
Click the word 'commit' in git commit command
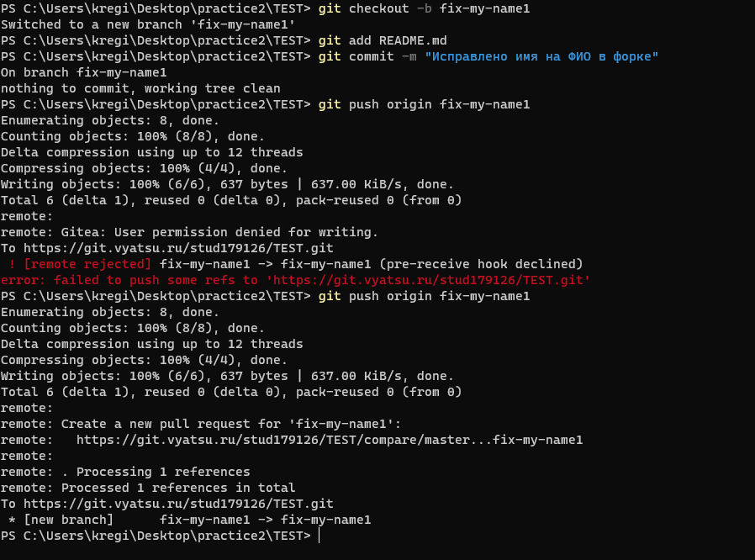pos(370,56)
